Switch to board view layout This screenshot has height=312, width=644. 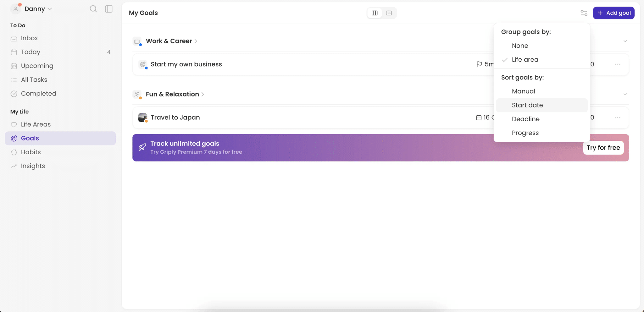374,13
